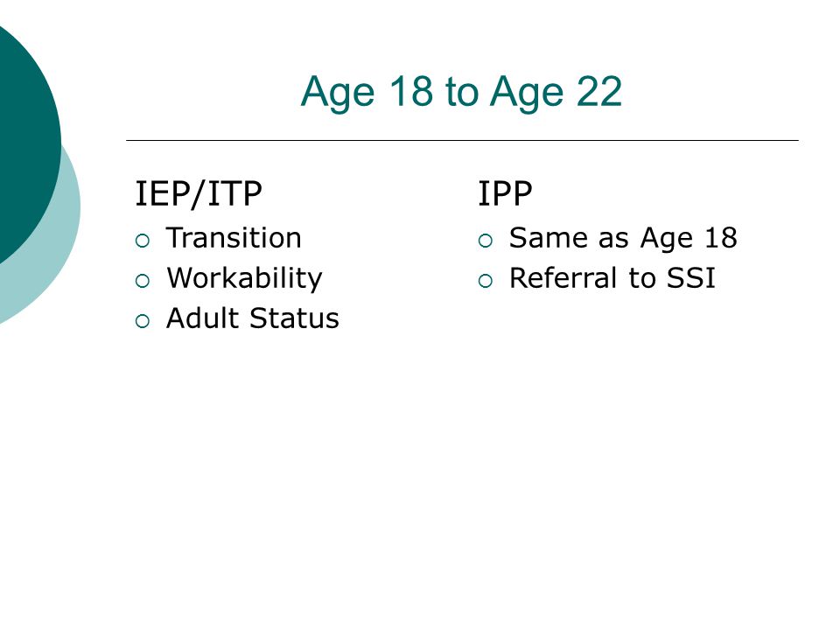Click the Same as Age 18 text

[623, 238]
